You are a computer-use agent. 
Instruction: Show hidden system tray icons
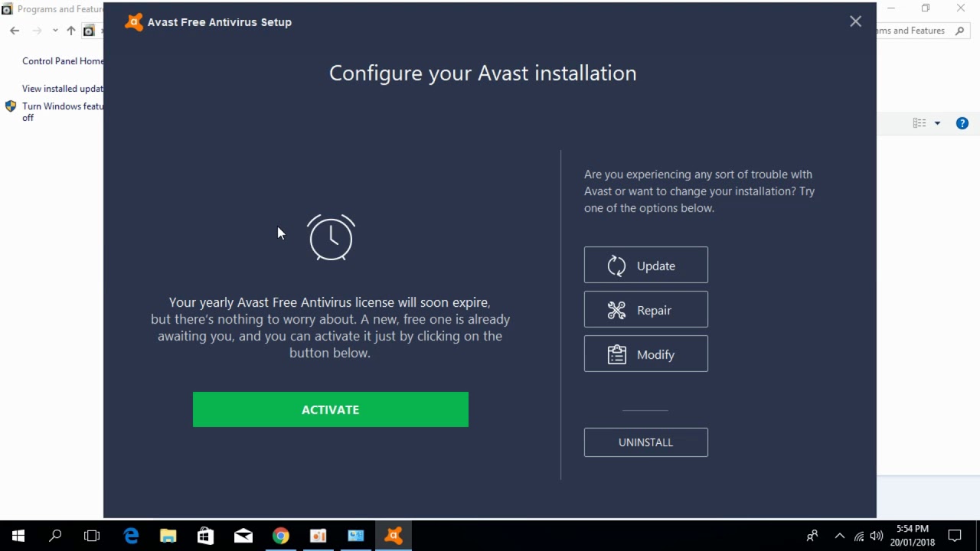tap(839, 536)
